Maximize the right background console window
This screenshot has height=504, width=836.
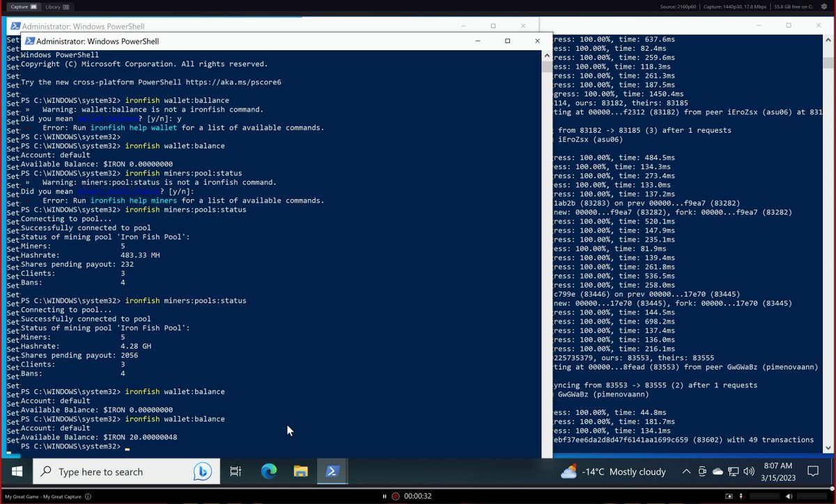[x=789, y=26]
